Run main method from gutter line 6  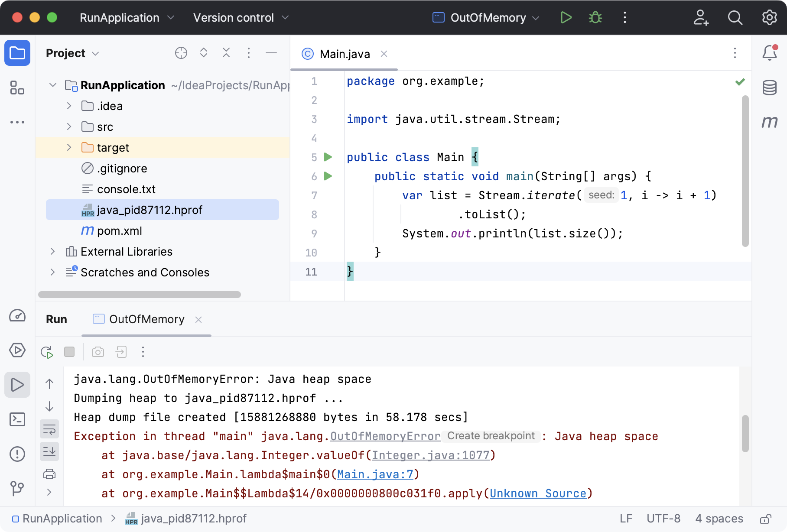328,176
